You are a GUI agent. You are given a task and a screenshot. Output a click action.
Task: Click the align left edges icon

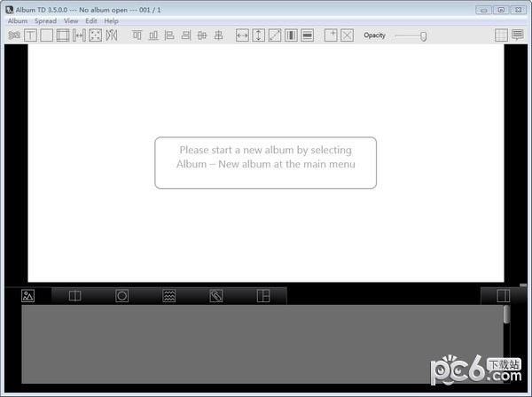pos(169,35)
